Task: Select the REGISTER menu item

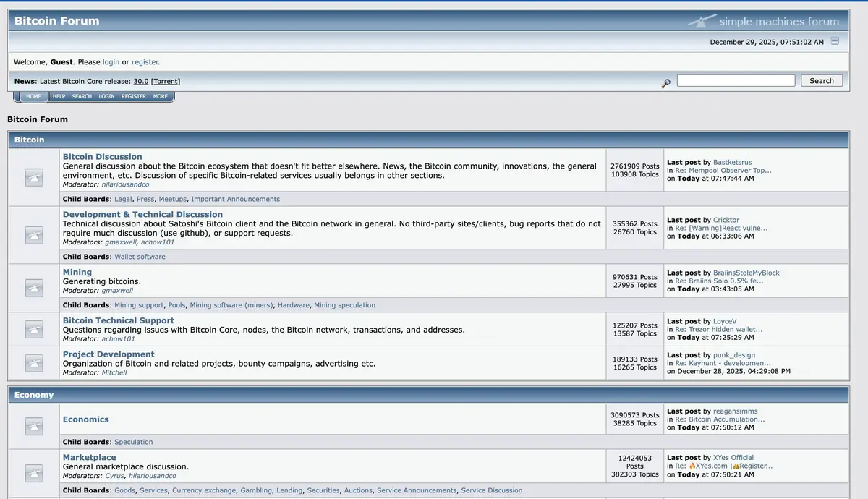Action: coord(134,96)
